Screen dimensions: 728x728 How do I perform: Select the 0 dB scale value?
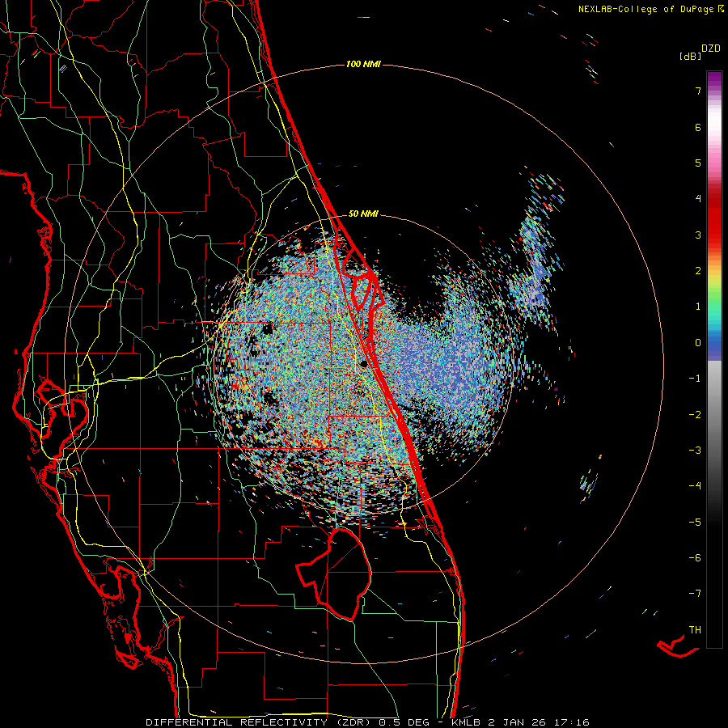pyautogui.click(x=698, y=343)
